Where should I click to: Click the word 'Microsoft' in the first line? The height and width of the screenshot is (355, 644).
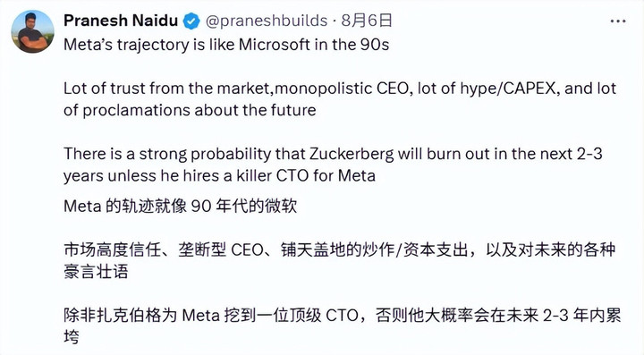[275, 45]
